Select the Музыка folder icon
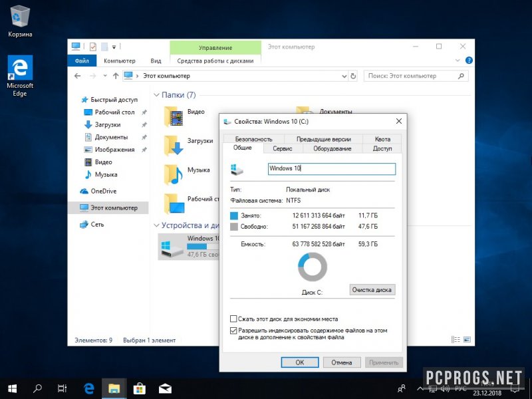 [x=174, y=175]
